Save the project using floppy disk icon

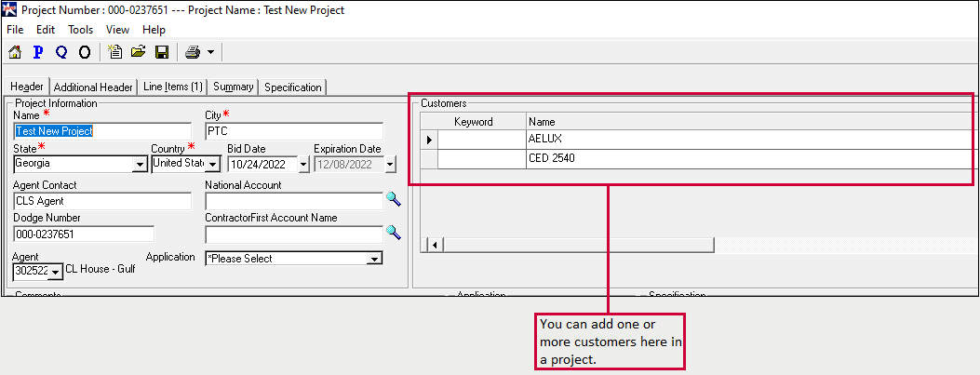pyautogui.click(x=161, y=52)
